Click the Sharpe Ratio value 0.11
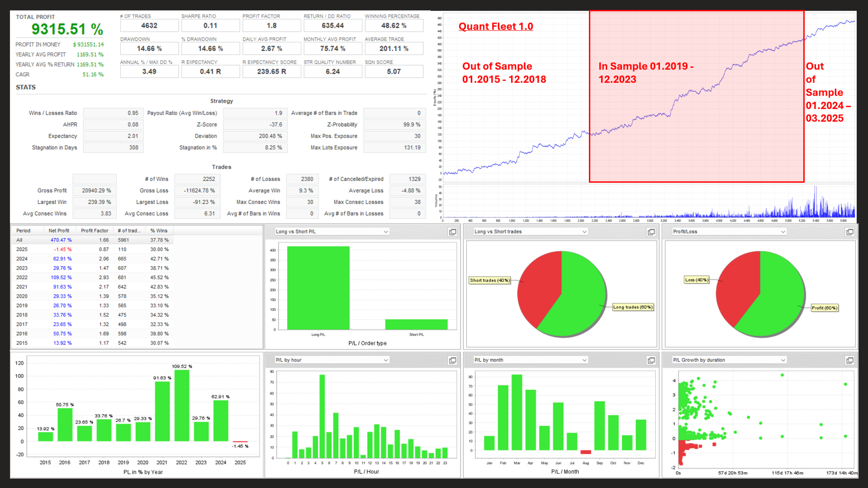The width and height of the screenshot is (868, 488). click(x=210, y=26)
